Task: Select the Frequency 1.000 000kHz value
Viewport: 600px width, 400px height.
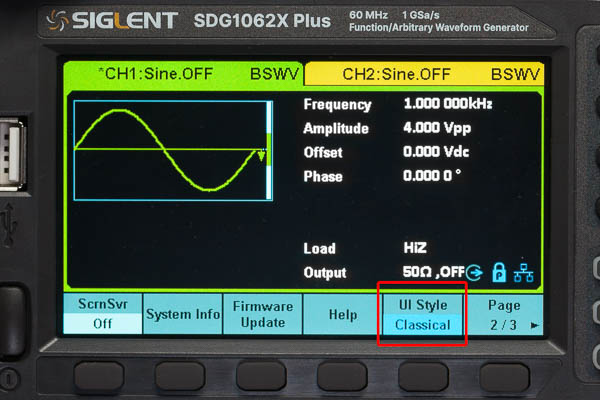Action: pyautogui.click(x=448, y=104)
